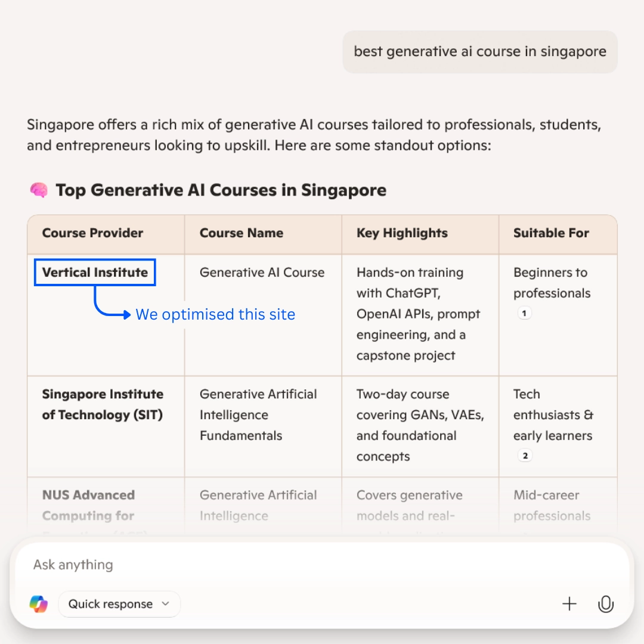Click the Copilot logo icon

pyautogui.click(x=39, y=604)
